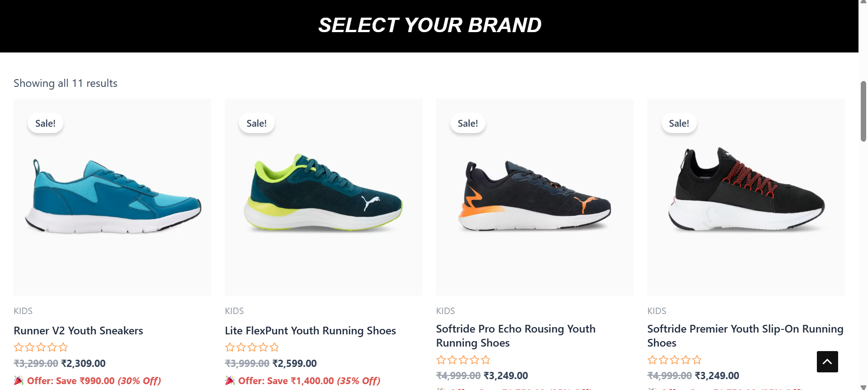Screen dimensions: 868x390
Task: Open Lite FlexPunt Youth Running Shoes link
Action: pyautogui.click(x=310, y=331)
